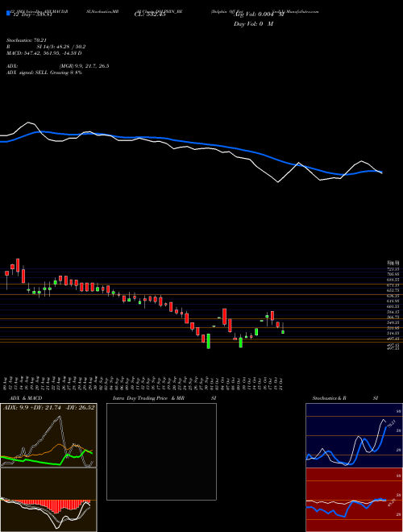Open the ADX indicator chart with green line
The width and height of the screenshot is (403, 532).
[x=48, y=435]
